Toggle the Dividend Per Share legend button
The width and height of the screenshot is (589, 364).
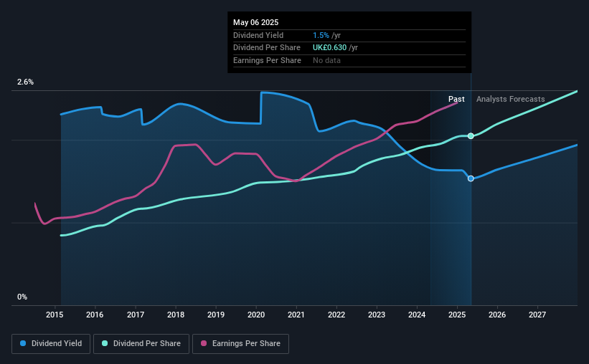point(141,343)
